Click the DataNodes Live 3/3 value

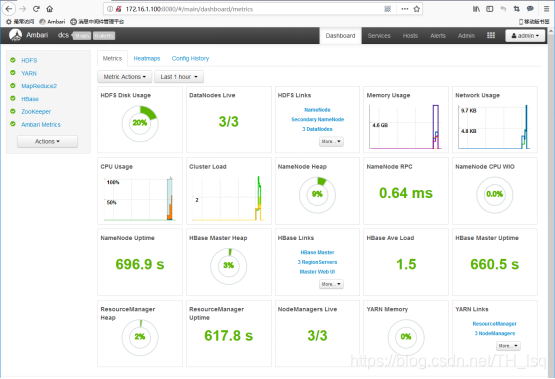pos(228,122)
